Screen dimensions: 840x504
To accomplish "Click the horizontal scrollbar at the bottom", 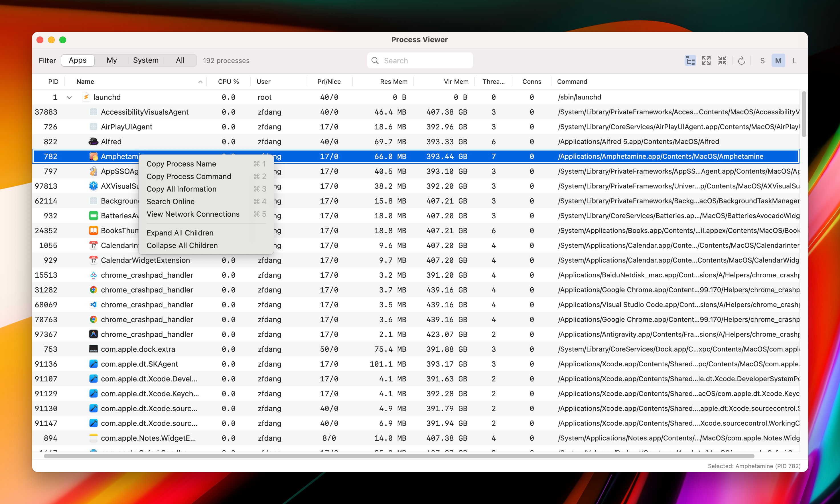I will [x=399, y=456].
